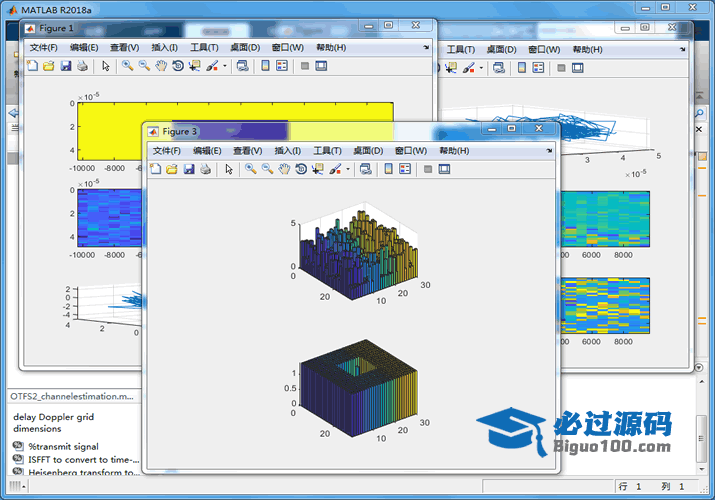Click New Figure icon in Figure 1 toolbar

(32, 66)
